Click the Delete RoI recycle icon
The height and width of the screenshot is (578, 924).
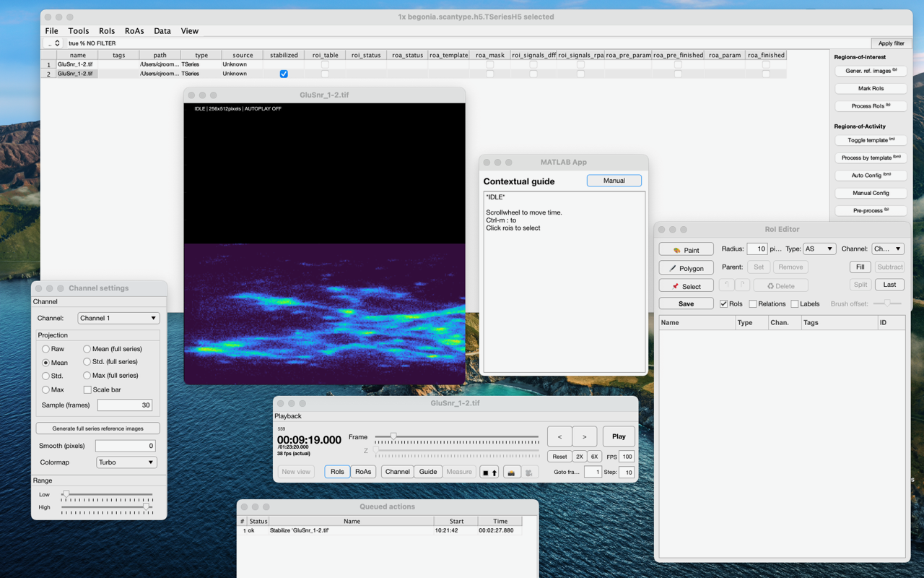780,285
